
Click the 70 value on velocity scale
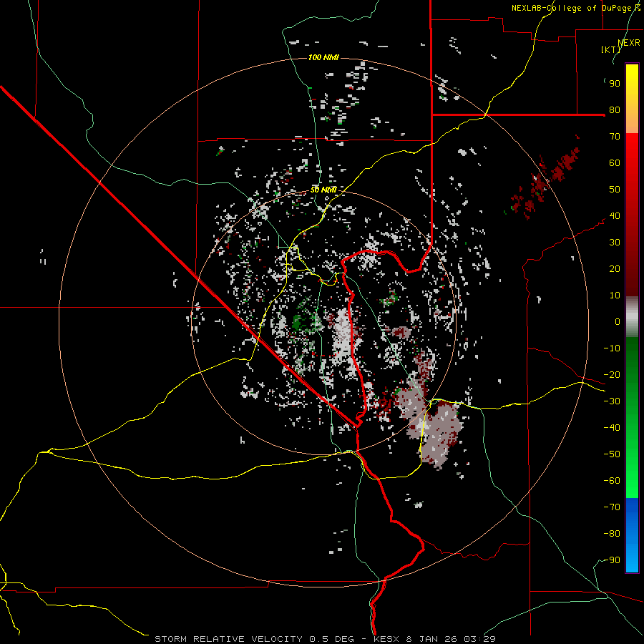click(x=615, y=137)
